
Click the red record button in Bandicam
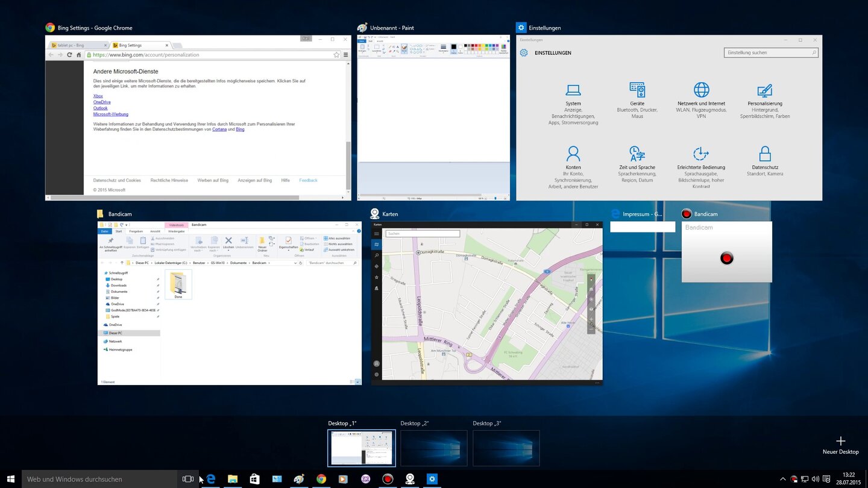tap(727, 258)
